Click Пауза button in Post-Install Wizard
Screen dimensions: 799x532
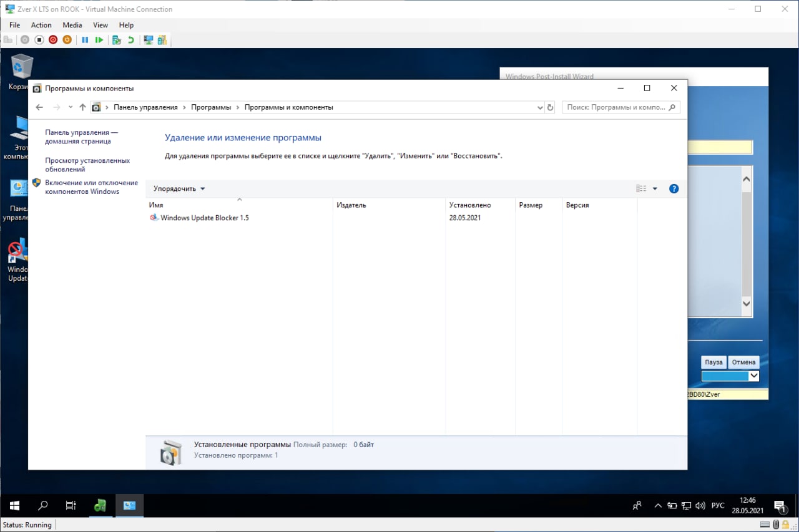click(x=713, y=362)
